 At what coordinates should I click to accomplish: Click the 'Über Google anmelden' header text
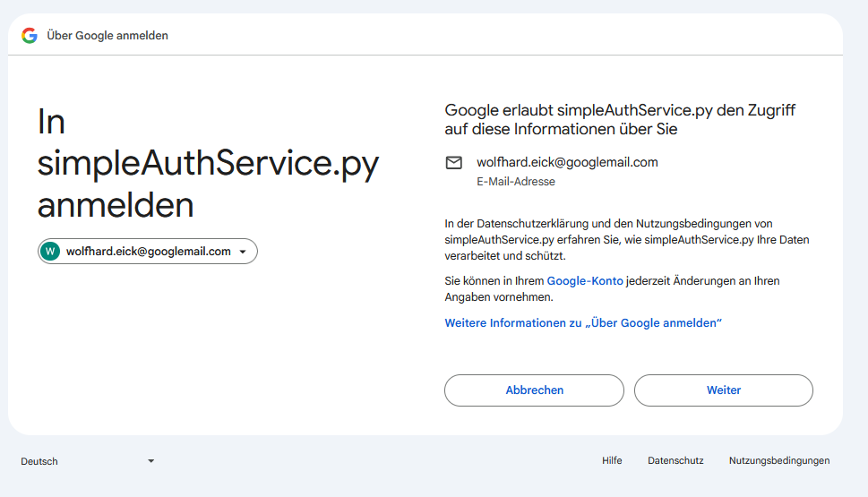[107, 36]
